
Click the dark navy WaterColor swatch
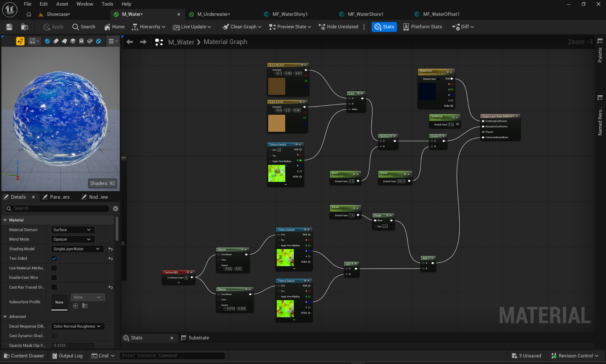point(427,91)
